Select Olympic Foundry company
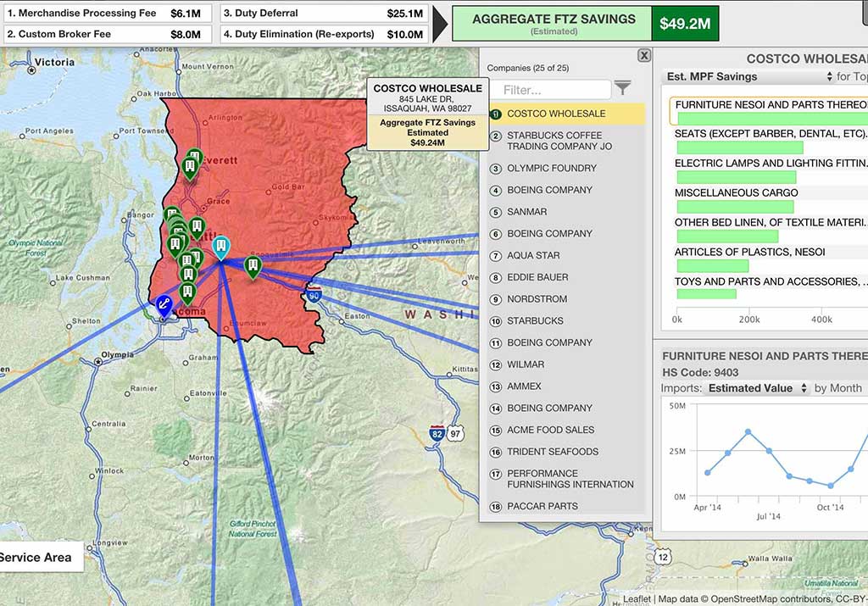This screenshot has width=868, height=606. coord(567,169)
